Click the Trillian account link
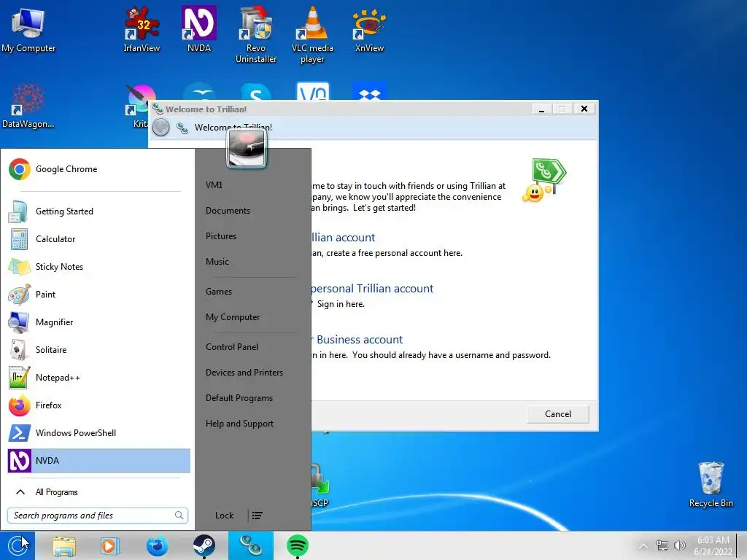Screen dimensions: 747x560 tap(344, 237)
